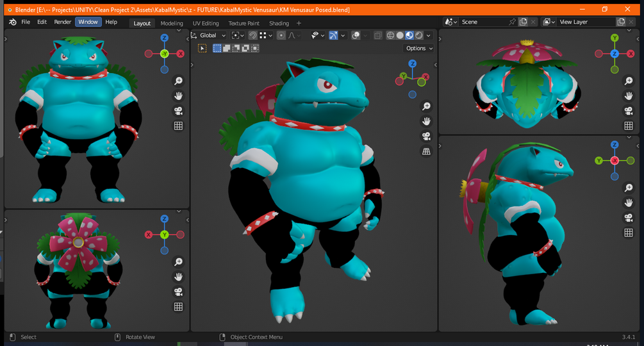Screen dimensions: 644x346
Task: Open the Help menu
Action: pyautogui.click(x=111, y=22)
